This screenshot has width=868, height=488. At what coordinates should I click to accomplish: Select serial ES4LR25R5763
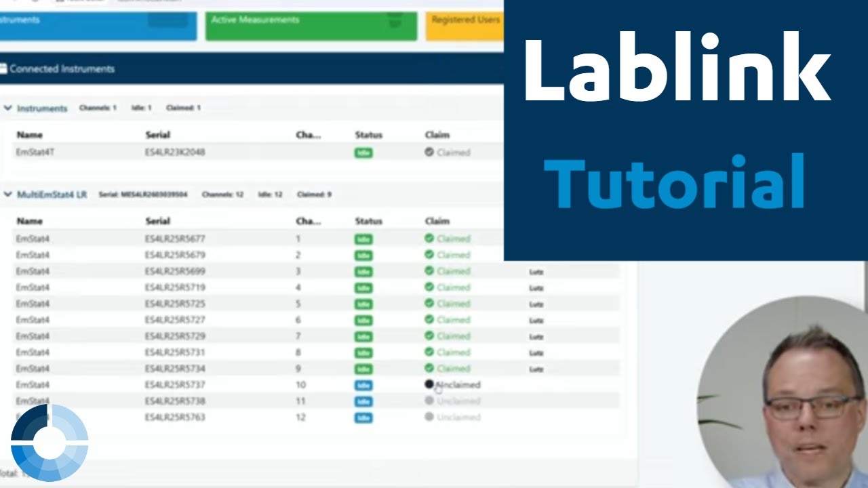[x=175, y=417]
